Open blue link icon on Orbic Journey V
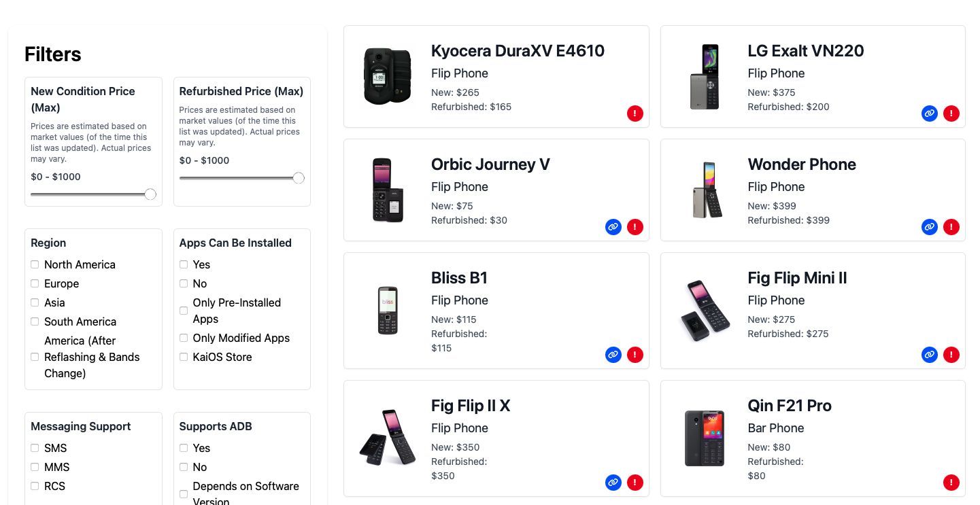Screen dimensions: 980x505 click(x=613, y=227)
